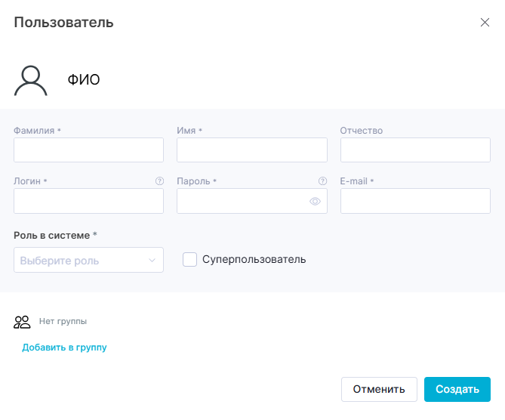Click the chevron arrow in the role selector
Image resolution: width=505 pixels, height=420 pixels.
click(152, 261)
